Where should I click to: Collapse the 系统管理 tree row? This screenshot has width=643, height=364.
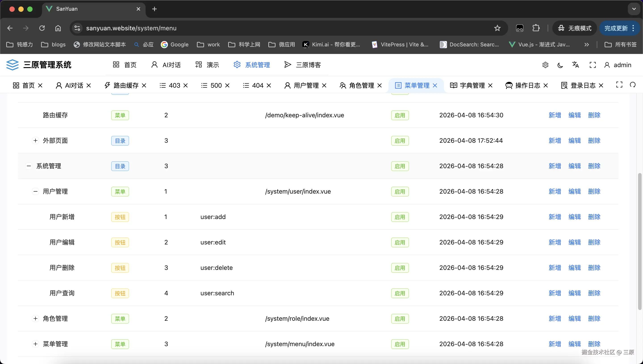tap(29, 166)
